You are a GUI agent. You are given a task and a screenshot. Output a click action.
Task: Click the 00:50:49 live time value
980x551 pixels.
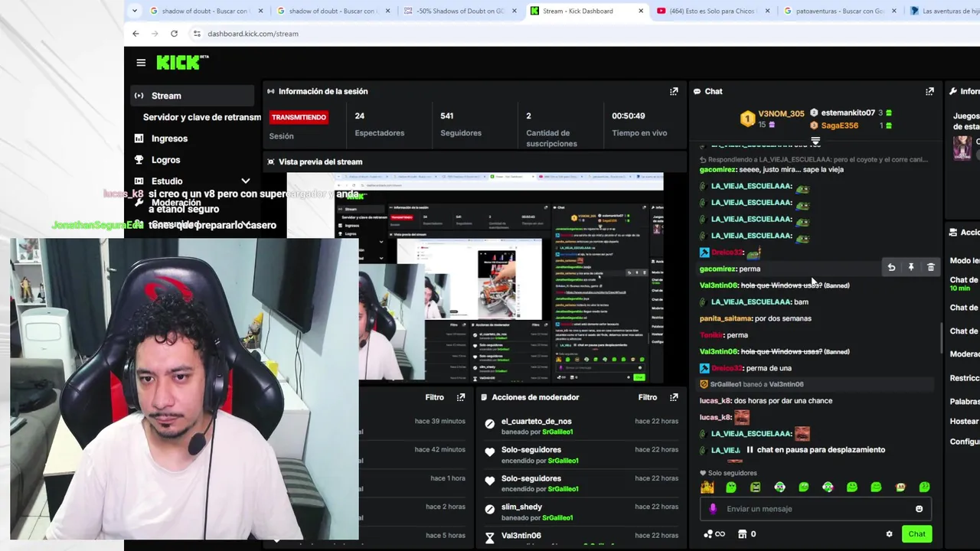click(628, 116)
